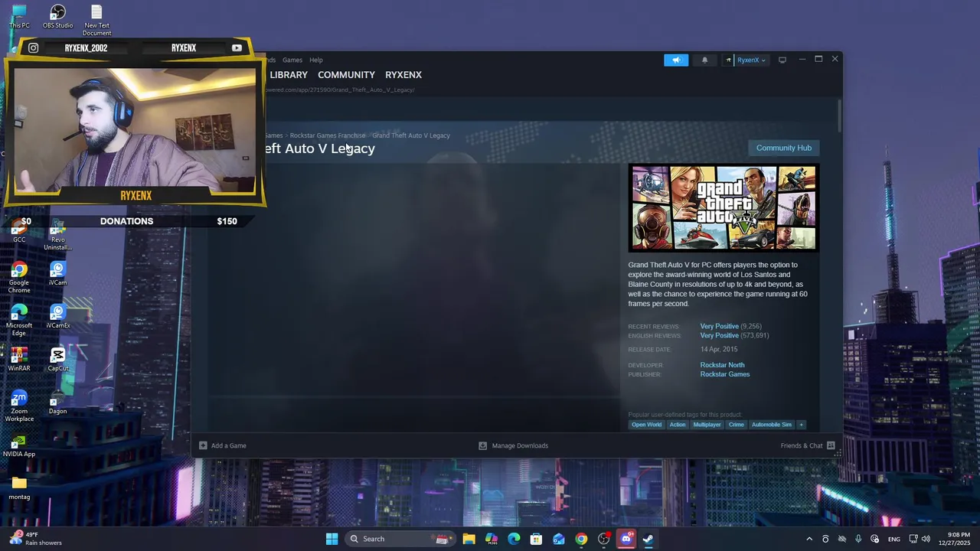Open weather widget showing Rain showers
980x551 pixels.
34,539
